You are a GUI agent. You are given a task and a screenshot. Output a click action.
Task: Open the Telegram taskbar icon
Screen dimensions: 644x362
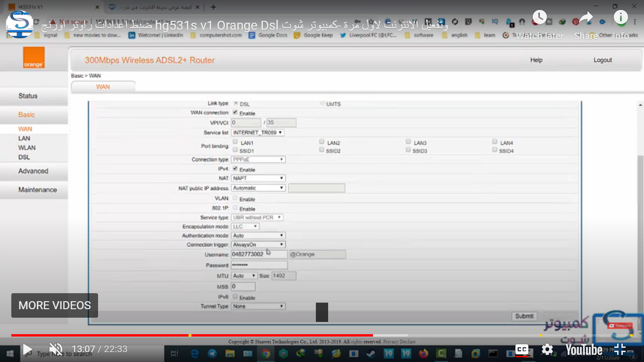point(212,353)
